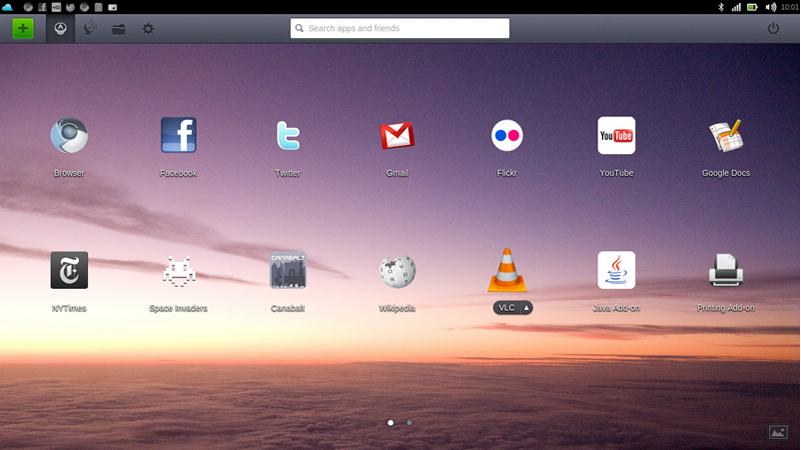The image size is (801, 450).
Task: Open the Browser app icon
Action: point(69,136)
